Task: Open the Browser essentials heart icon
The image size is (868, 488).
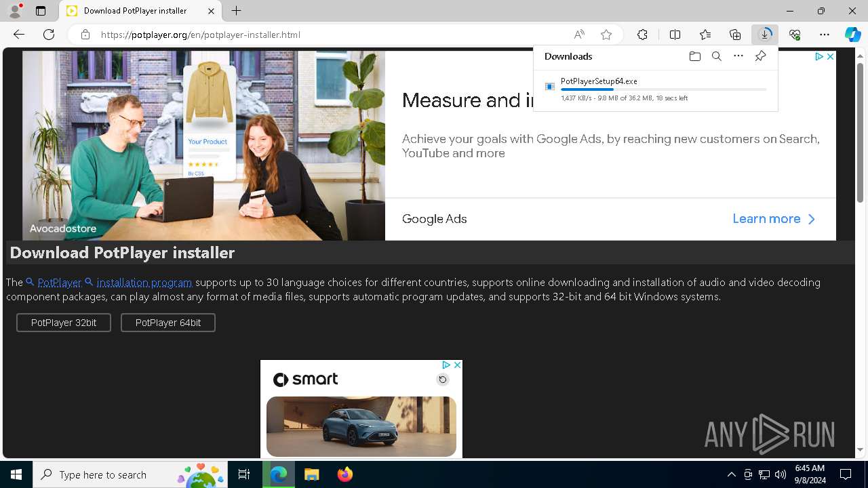Action: tap(795, 35)
